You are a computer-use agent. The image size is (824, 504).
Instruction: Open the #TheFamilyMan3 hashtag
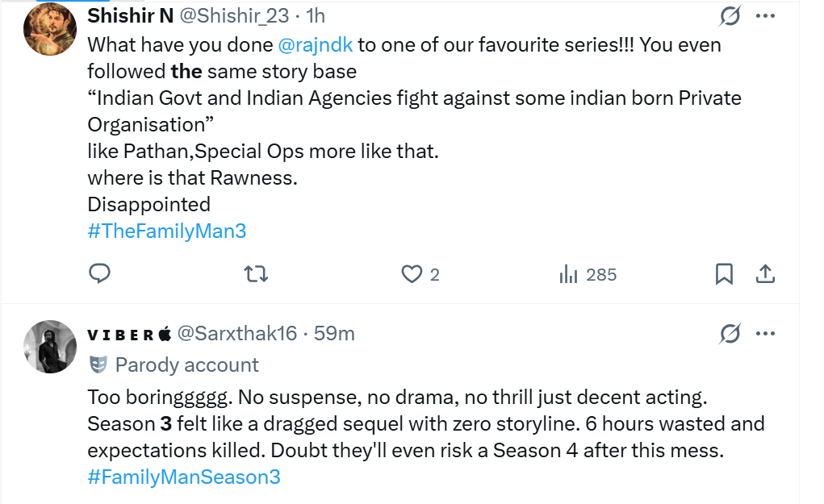166,231
